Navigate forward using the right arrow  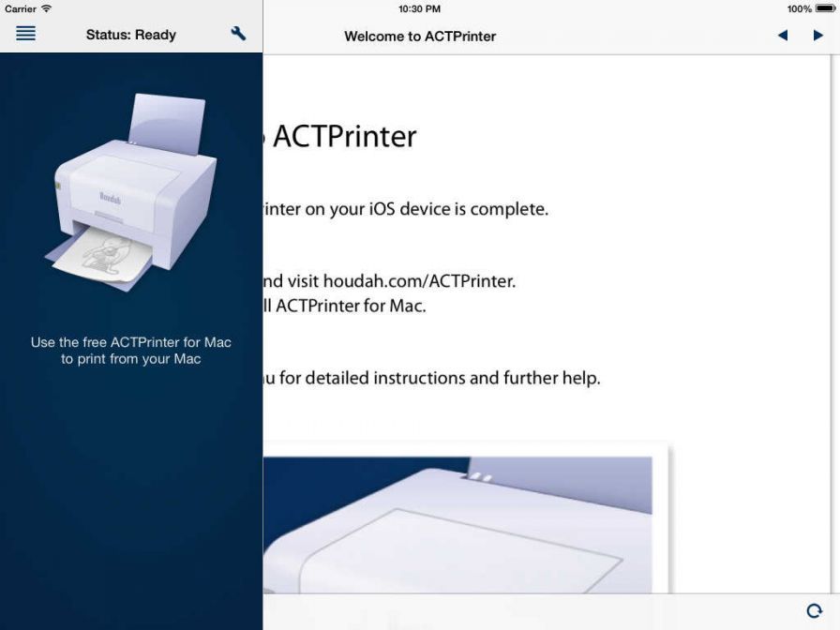[x=817, y=36]
